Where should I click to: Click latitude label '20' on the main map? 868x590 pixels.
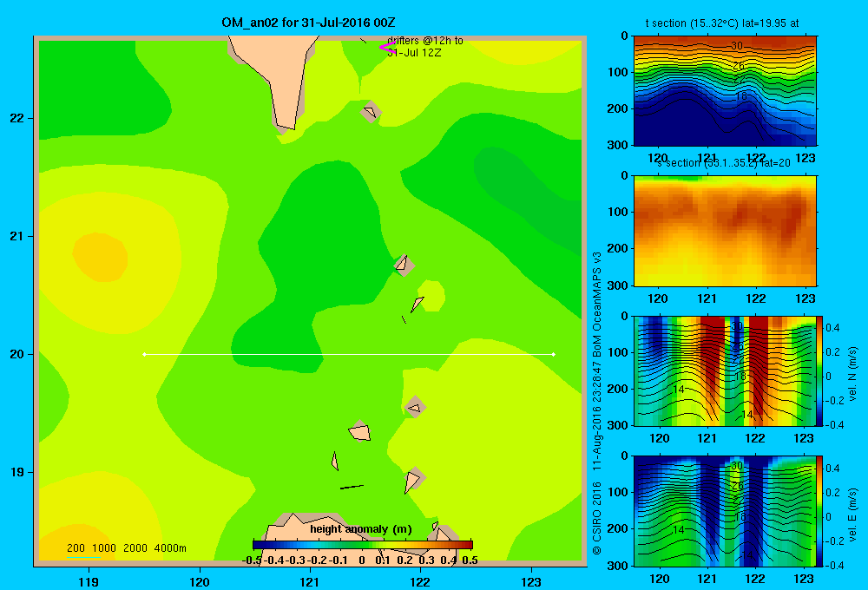pyautogui.click(x=17, y=354)
